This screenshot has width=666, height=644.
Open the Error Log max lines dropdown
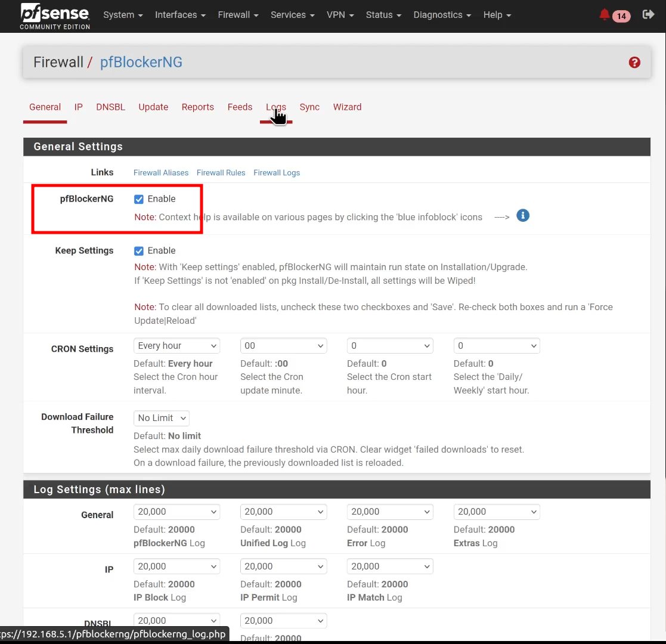[390, 512]
